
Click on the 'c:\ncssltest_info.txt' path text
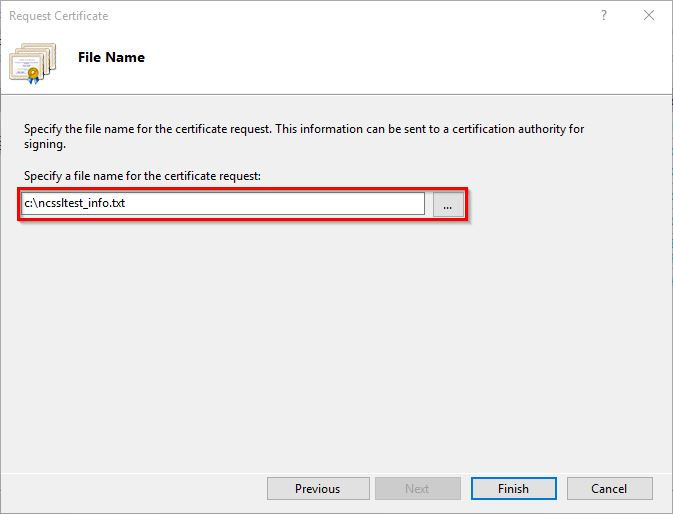coord(76,204)
